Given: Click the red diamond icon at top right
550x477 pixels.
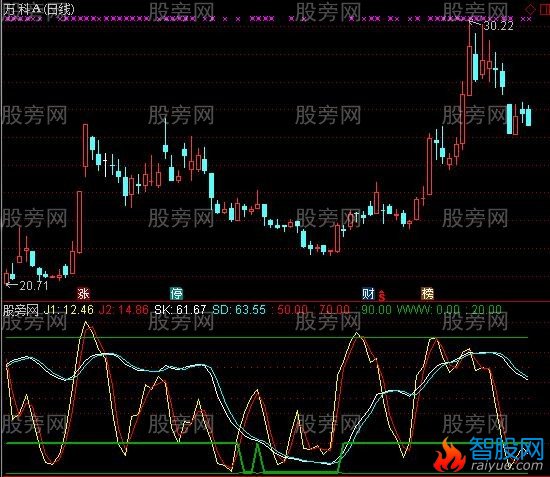Looking at the screenshot, I should pyautogui.click(x=530, y=9).
